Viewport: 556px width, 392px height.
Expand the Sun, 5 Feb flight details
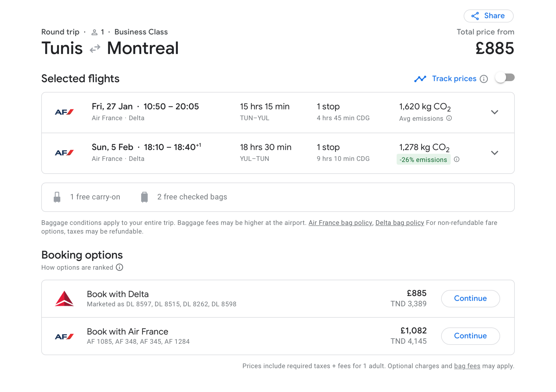click(494, 153)
